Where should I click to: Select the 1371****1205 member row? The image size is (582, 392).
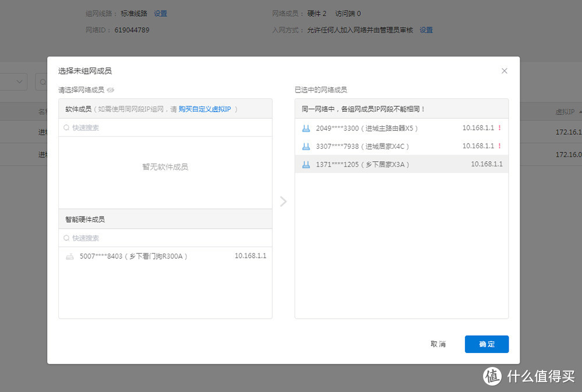click(402, 164)
